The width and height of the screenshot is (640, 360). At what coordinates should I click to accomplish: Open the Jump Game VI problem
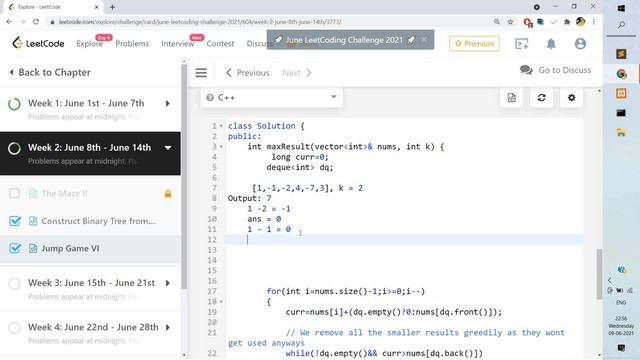pyautogui.click(x=70, y=248)
